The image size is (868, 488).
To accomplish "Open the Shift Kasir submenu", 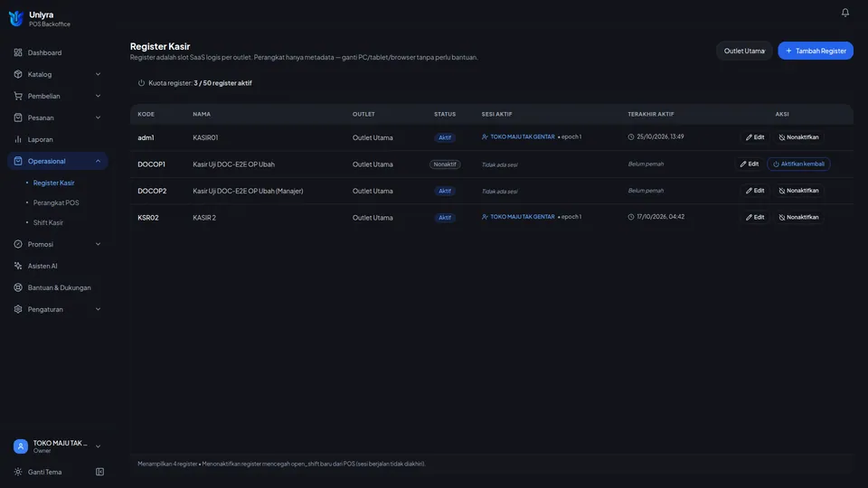I will (x=48, y=222).
